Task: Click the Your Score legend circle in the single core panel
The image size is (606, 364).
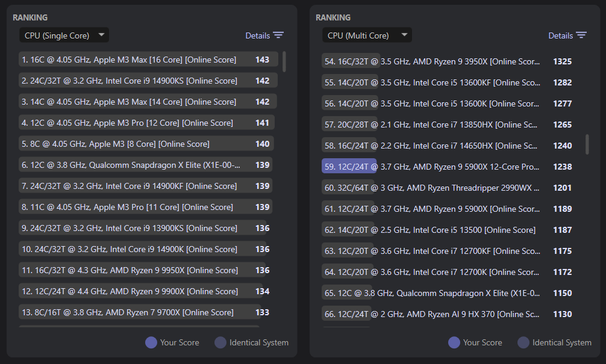Action: coord(151,342)
